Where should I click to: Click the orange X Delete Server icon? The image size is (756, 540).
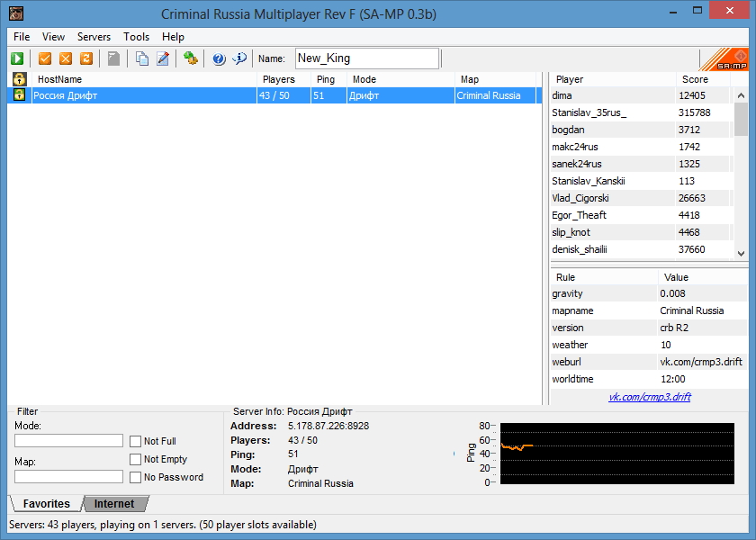coord(66,58)
